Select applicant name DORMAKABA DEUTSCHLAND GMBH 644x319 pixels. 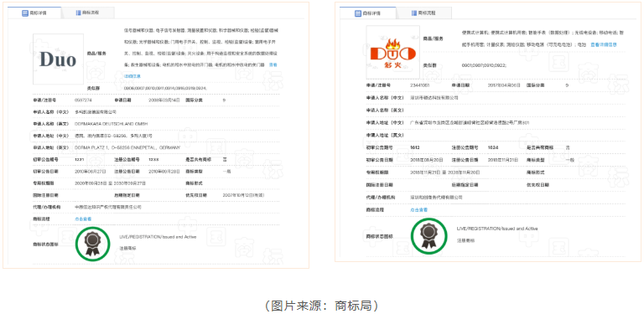click(112, 123)
